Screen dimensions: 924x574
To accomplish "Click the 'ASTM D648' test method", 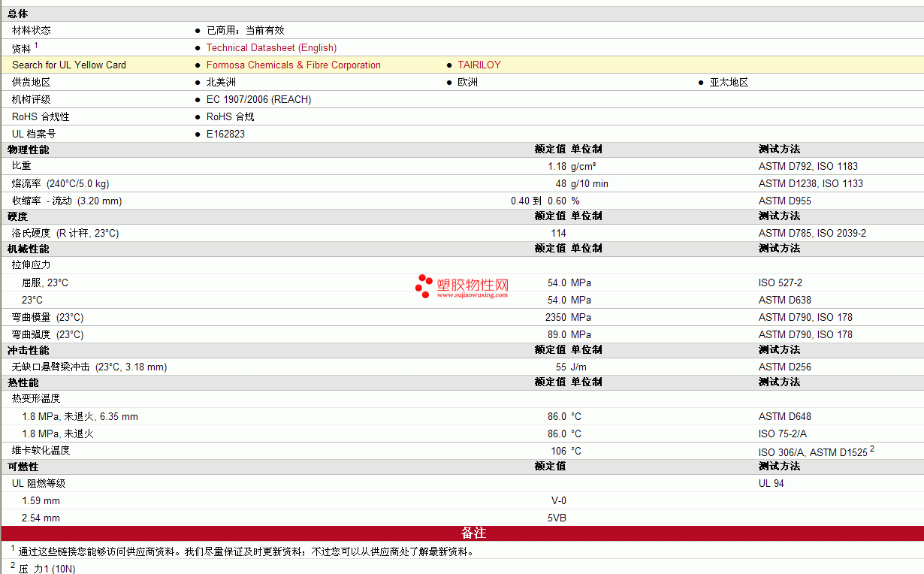I will pos(785,416).
